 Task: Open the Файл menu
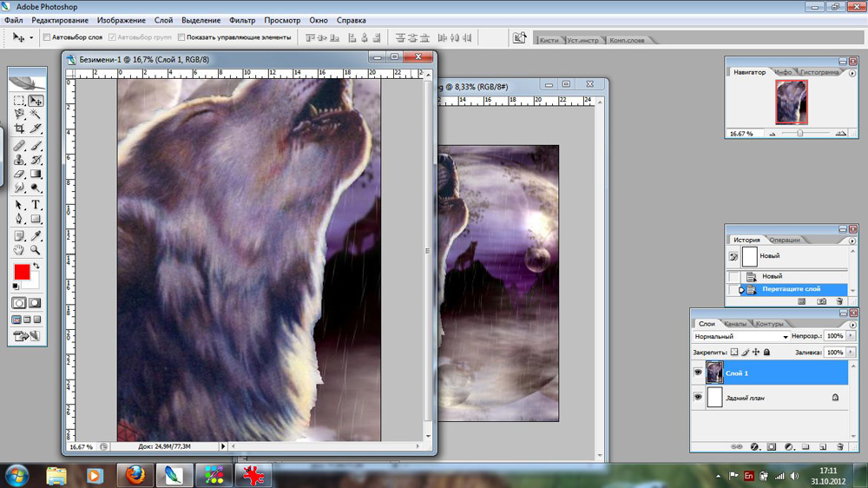(x=14, y=20)
